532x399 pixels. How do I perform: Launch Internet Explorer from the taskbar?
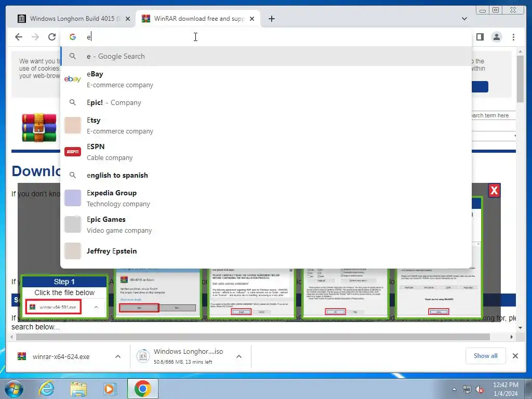coord(46,389)
